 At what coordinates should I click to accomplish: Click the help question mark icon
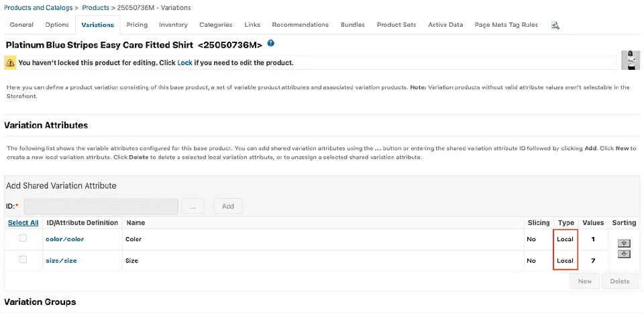click(x=270, y=43)
